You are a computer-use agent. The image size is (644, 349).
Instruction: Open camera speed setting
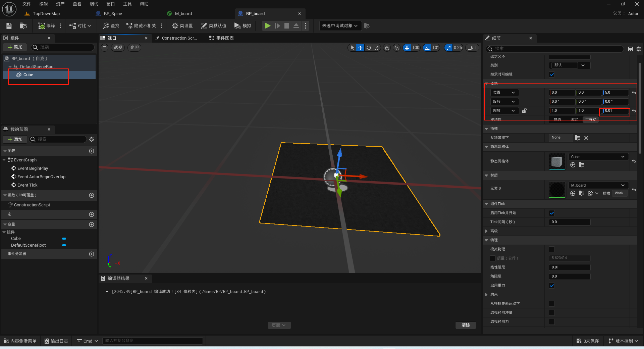point(472,48)
